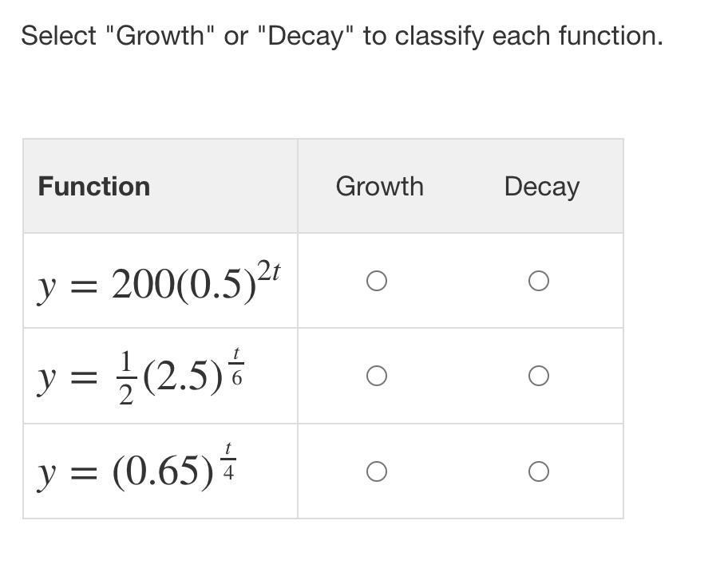Choose Growth for the (2.5)^(t/6) function
Screen dimensions: 728x568
pyautogui.click(x=377, y=376)
